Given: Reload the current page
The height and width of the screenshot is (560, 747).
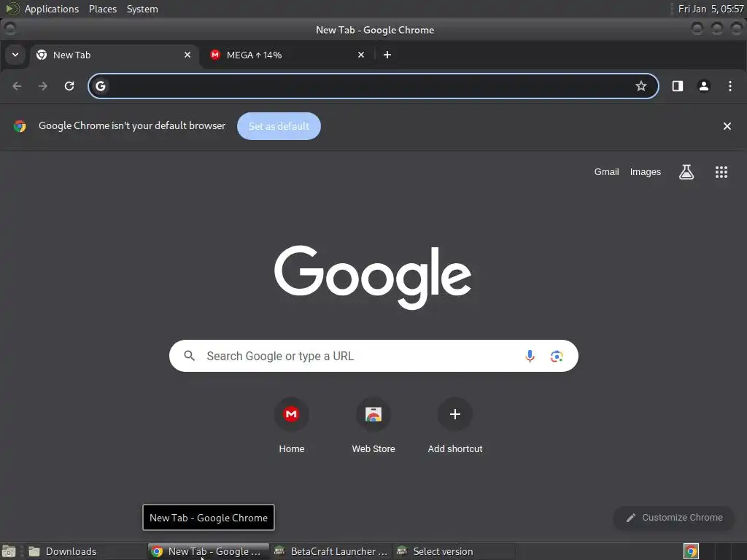Looking at the screenshot, I should point(69,86).
